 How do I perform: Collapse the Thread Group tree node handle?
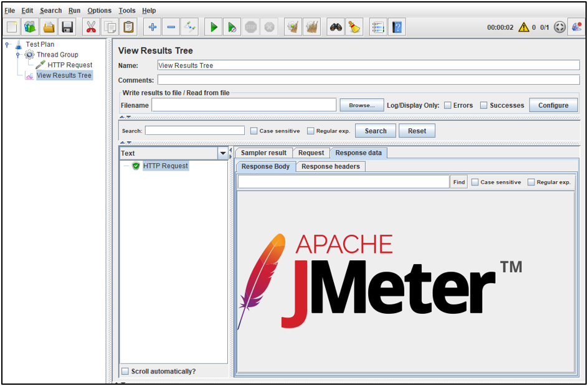tap(17, 55)
